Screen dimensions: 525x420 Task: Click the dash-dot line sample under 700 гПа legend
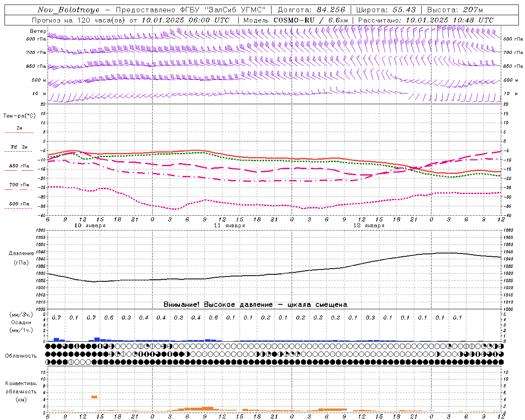tap(18, 189)
